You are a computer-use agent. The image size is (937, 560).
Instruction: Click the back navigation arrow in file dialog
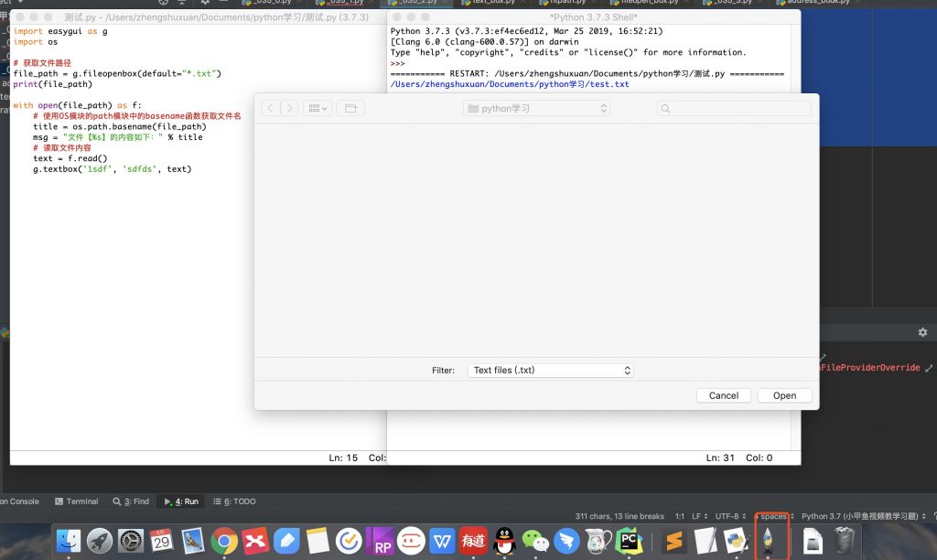tap(271, 108)
